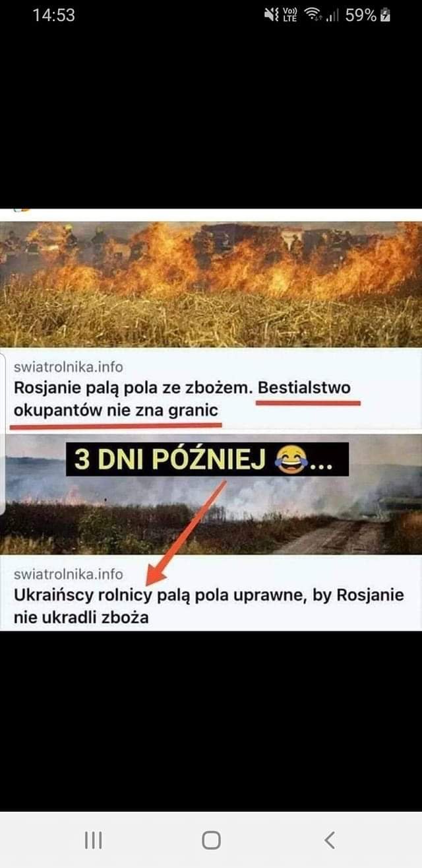
Task: Open the second swiatrolnika.info source link
Action: click(x=69, y=574)
